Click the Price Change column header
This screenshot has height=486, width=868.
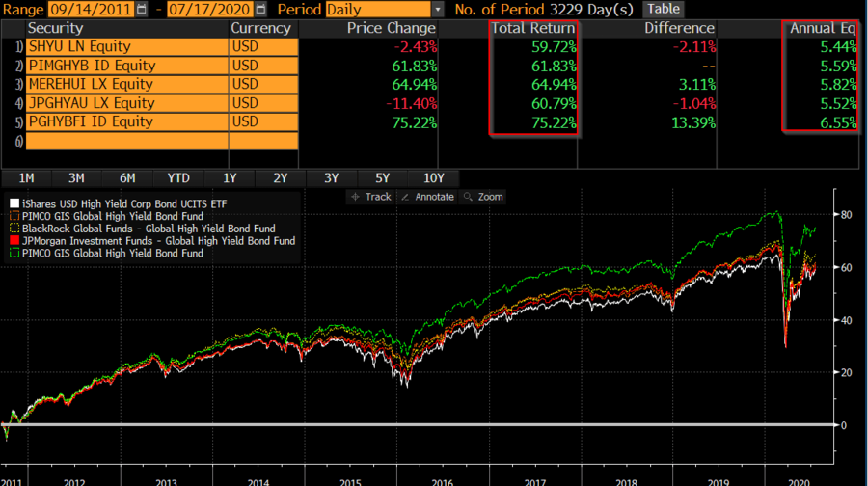point(392,28)
